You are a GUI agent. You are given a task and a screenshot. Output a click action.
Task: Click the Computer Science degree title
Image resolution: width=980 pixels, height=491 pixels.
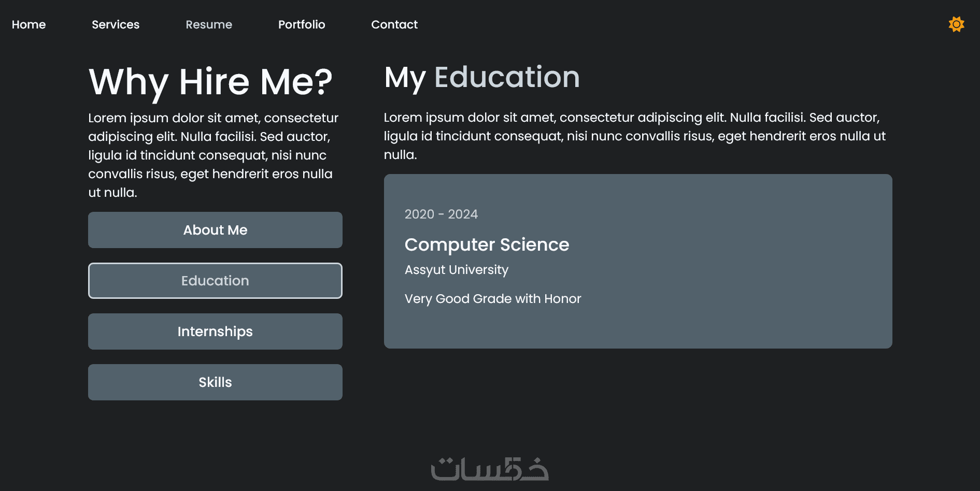(487, 244)
